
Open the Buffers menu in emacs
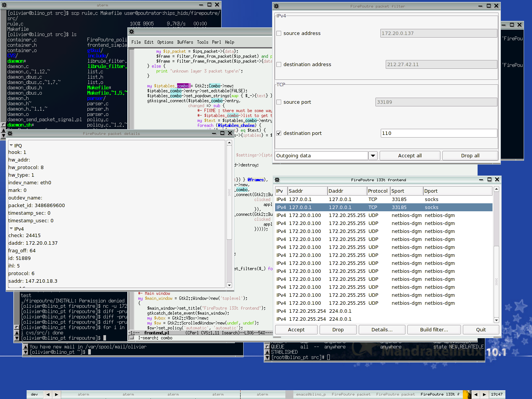tap(185, 42)
